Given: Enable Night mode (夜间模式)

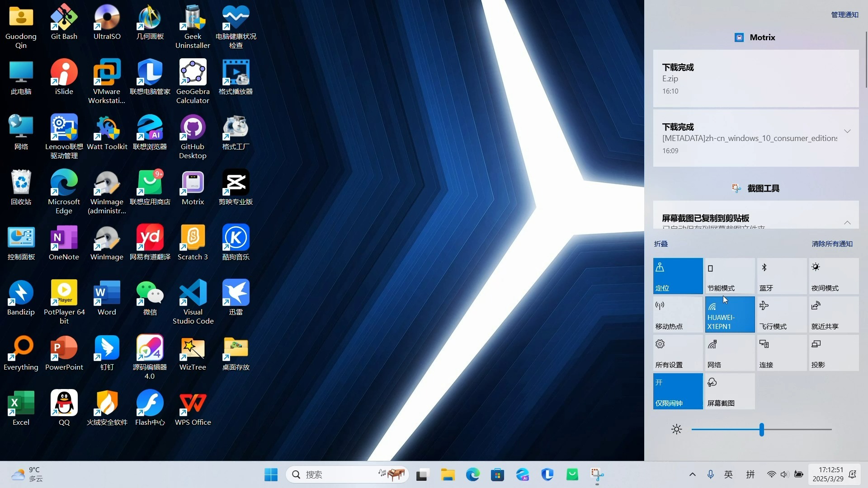Looking at the screenshot, I should click(x=833, y=276).
